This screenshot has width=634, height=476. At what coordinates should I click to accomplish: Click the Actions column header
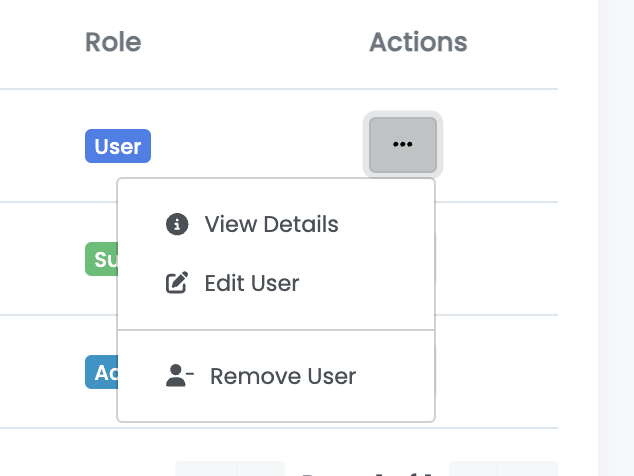point(418,42)
